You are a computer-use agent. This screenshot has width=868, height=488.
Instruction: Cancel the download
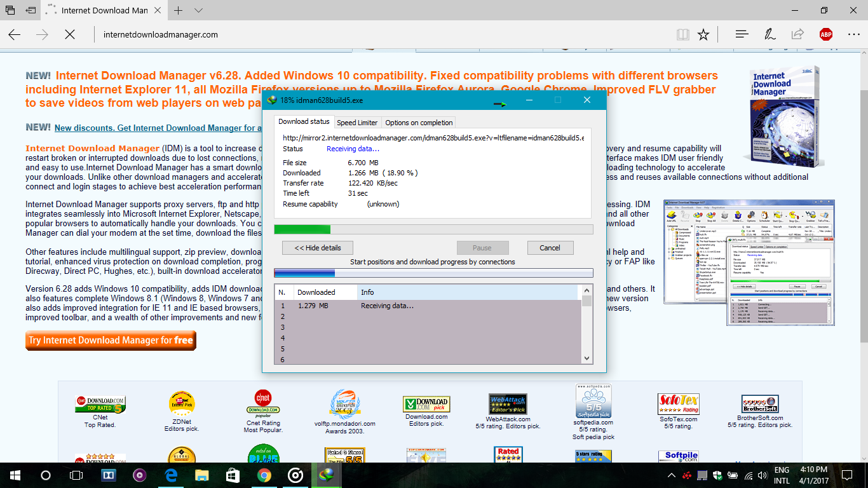coord(550,248)
